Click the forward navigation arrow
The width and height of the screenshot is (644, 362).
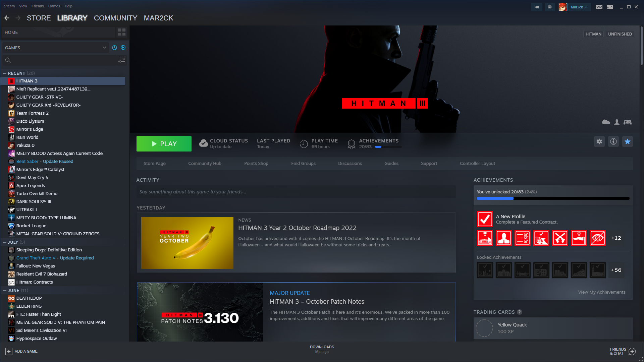coord(18,18)
